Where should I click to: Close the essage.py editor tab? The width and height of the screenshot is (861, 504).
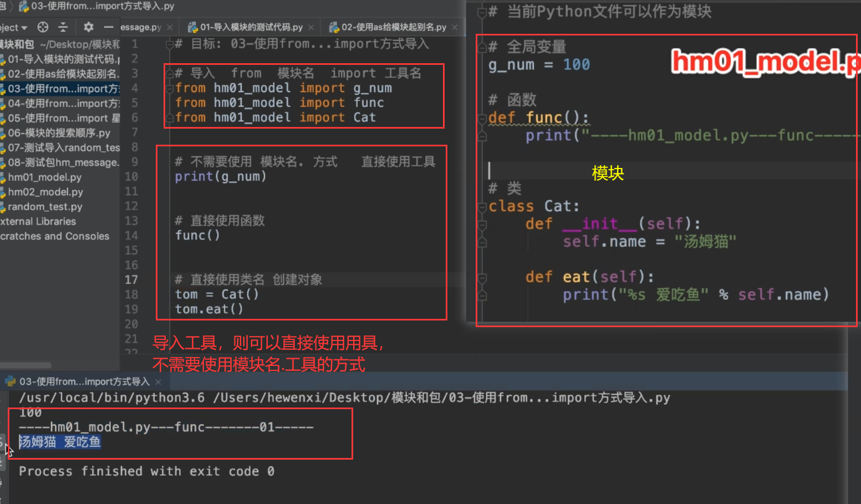click(170, 27)
